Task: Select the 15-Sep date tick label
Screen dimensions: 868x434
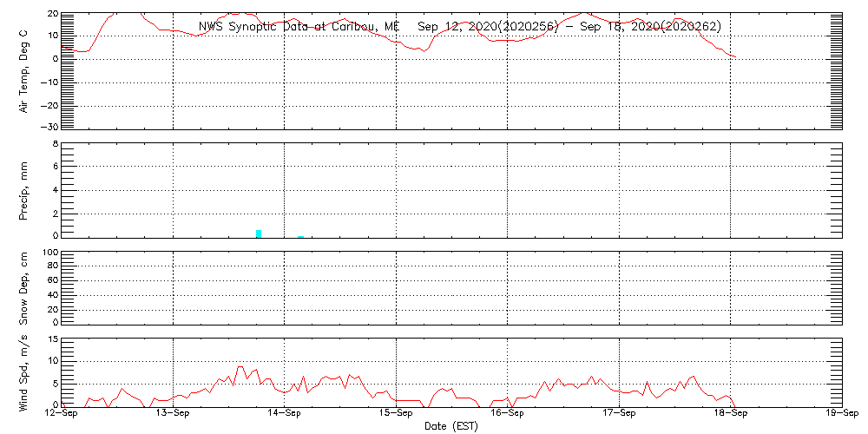Action: [x=397, y=414]
